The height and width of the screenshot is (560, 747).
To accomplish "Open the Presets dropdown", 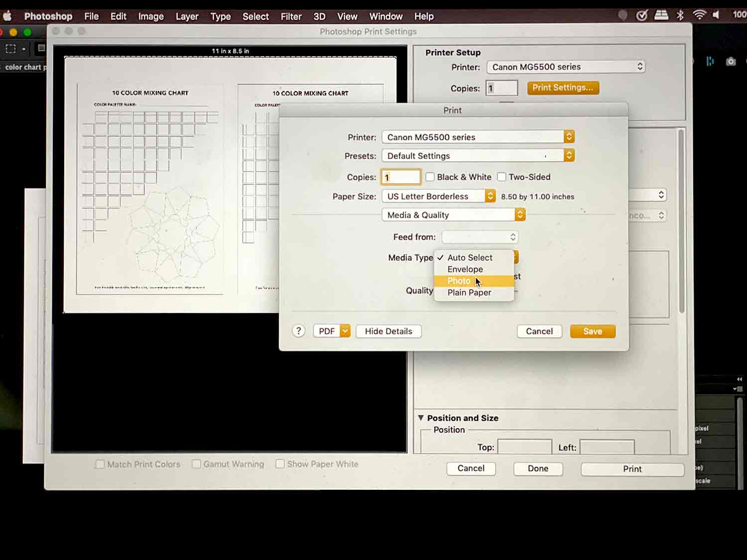I will 478,156.
